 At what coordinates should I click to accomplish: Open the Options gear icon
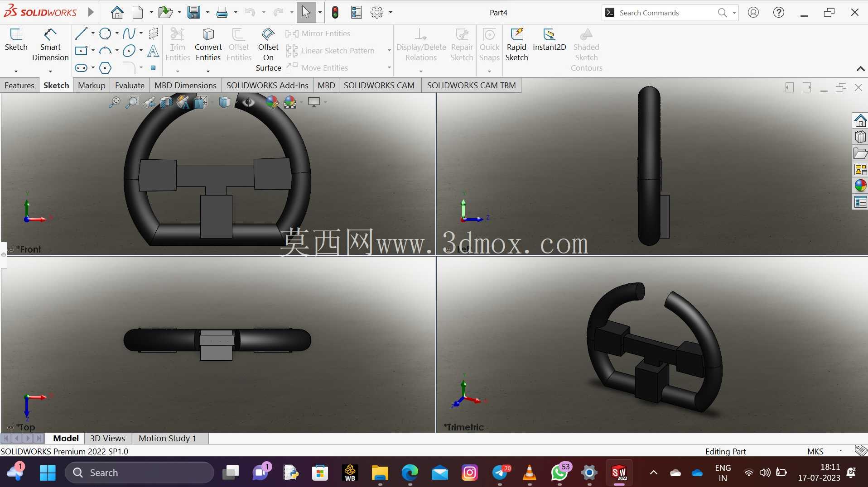pyautogui.click(x=377, y=12)
